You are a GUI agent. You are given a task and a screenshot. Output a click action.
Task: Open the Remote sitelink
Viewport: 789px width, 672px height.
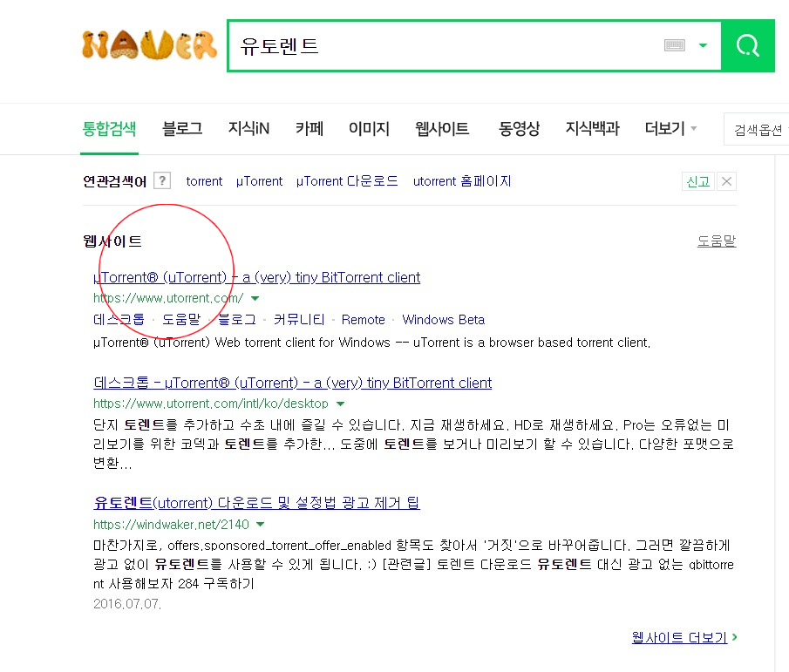pyautogui.click(x=364, y=319)
